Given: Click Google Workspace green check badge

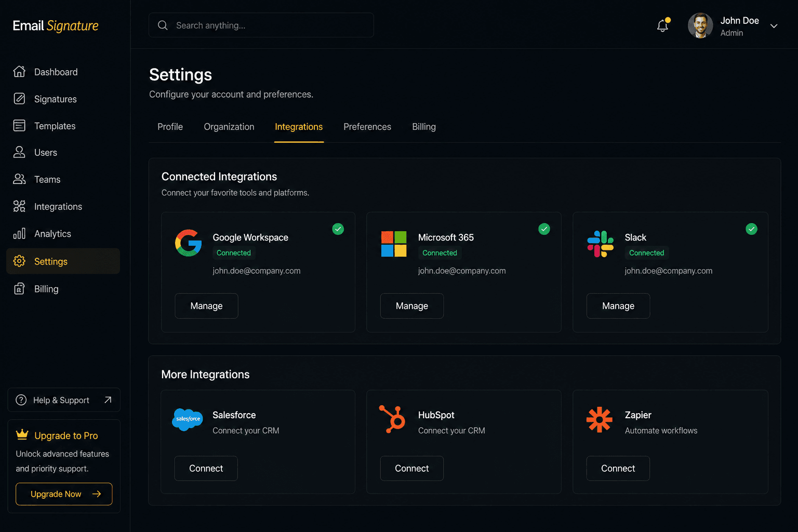Looking at the screenshot, I should (x=338, y=229).
